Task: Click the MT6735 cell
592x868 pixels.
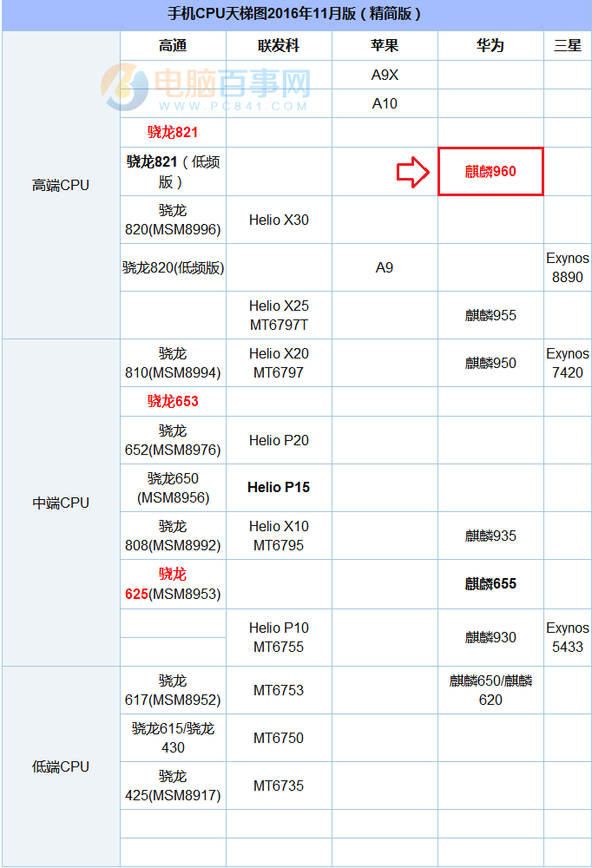Action: pos(279,786)
